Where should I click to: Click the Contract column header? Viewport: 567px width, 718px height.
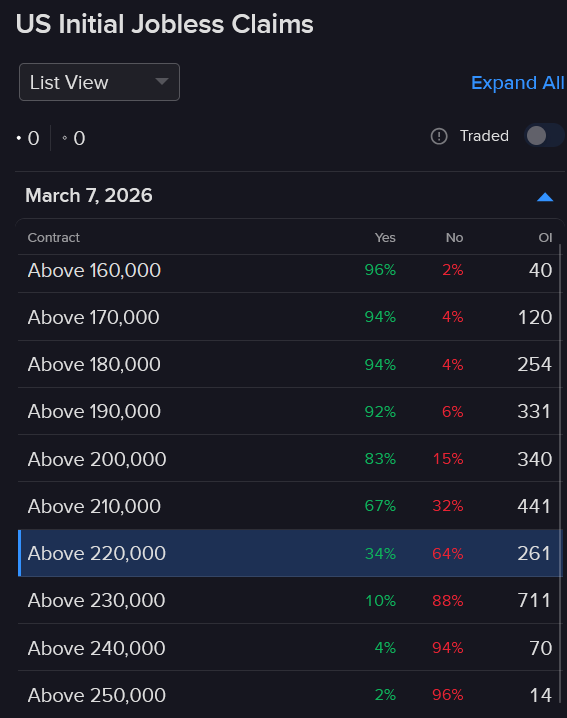[x=54, y=238]
